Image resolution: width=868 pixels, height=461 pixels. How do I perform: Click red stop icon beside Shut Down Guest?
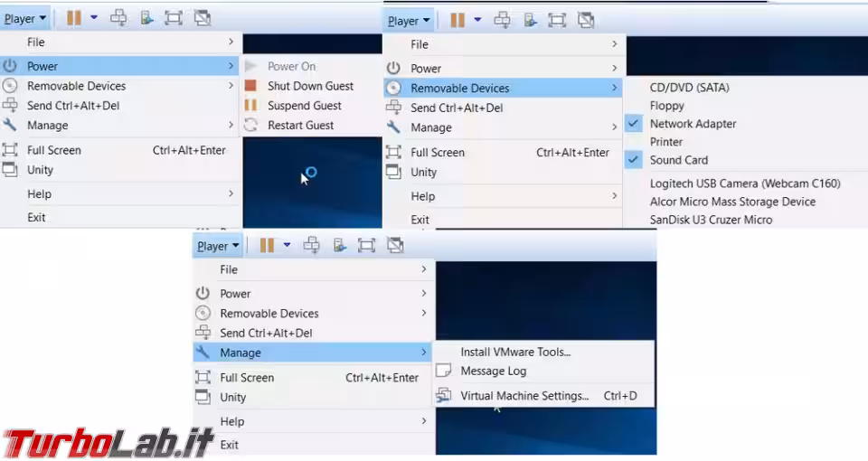point(250,86)
